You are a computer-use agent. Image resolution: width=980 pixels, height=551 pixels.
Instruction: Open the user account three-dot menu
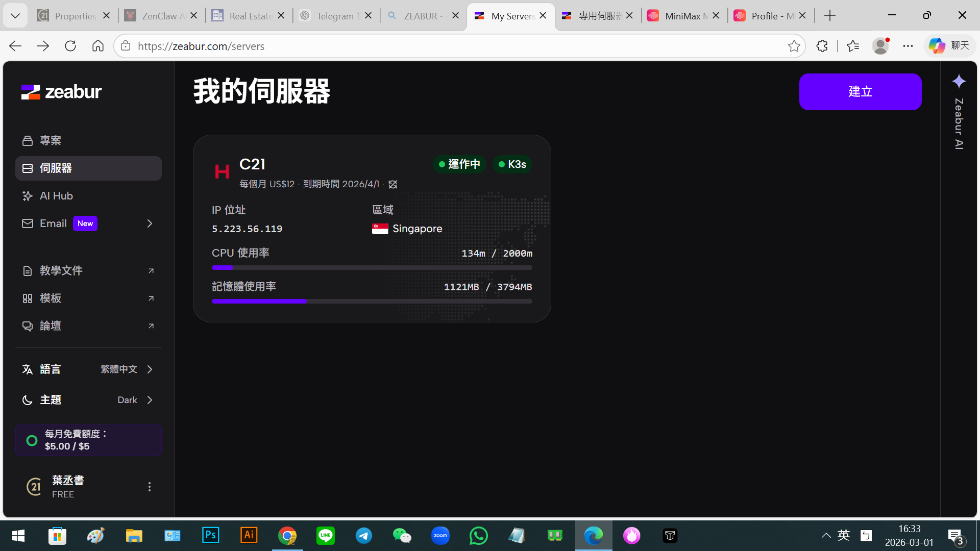(x=150, y=487)
